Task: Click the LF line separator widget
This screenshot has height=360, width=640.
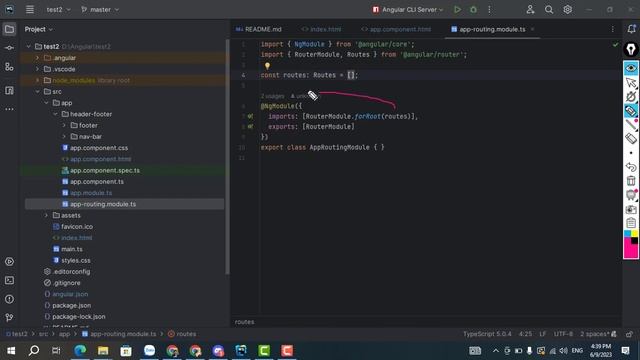Action: pyautogui.click(x=542, y=334)
